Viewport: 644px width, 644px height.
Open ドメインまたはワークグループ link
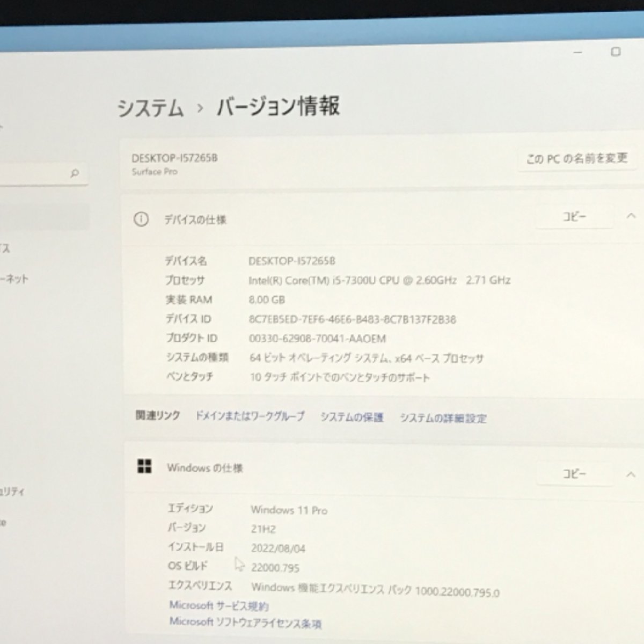250,416
